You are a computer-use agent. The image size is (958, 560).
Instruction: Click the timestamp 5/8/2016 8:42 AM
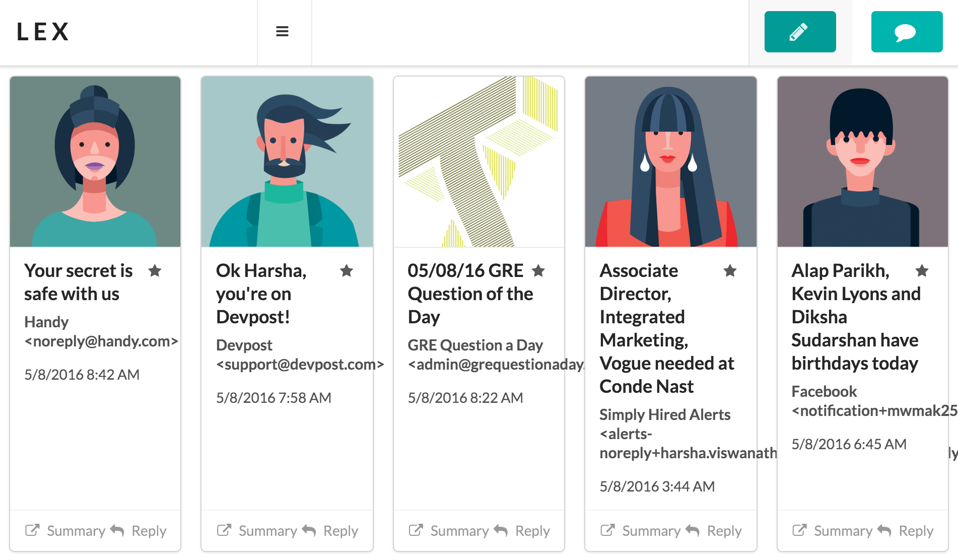tap(82, 375)
